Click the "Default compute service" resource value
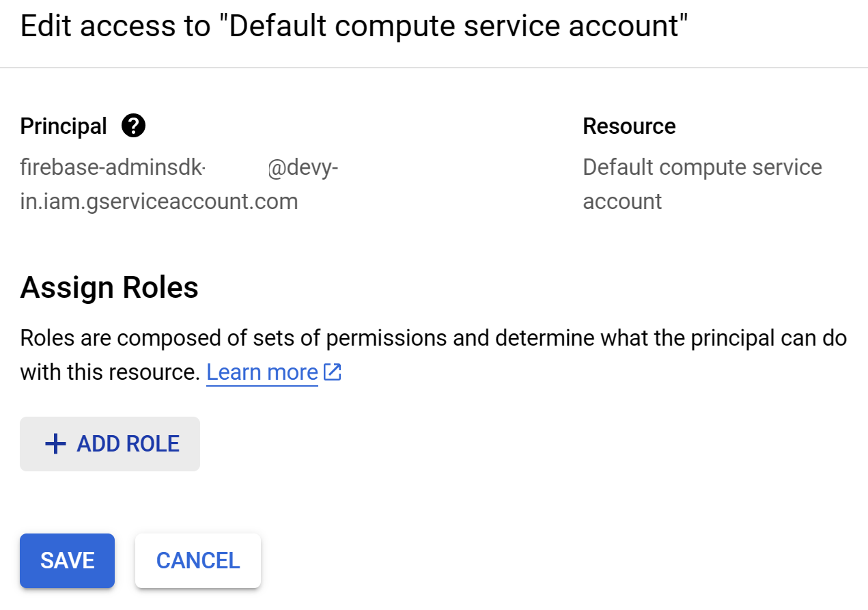Image resolution: width=868 pixels, height=610 pixels. point(702,167)
